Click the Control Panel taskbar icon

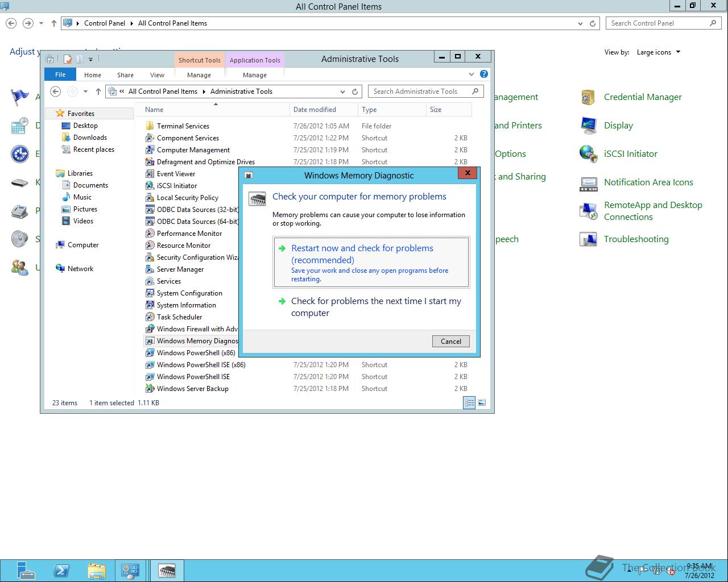point(131,571)
